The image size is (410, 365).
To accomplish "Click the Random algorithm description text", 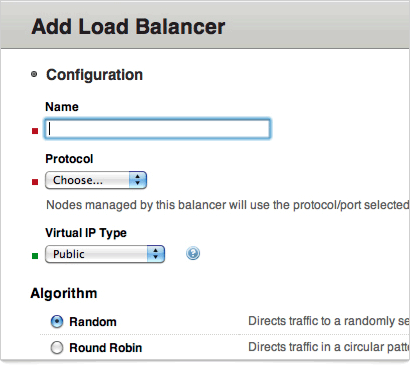I will tap(329, 321).
